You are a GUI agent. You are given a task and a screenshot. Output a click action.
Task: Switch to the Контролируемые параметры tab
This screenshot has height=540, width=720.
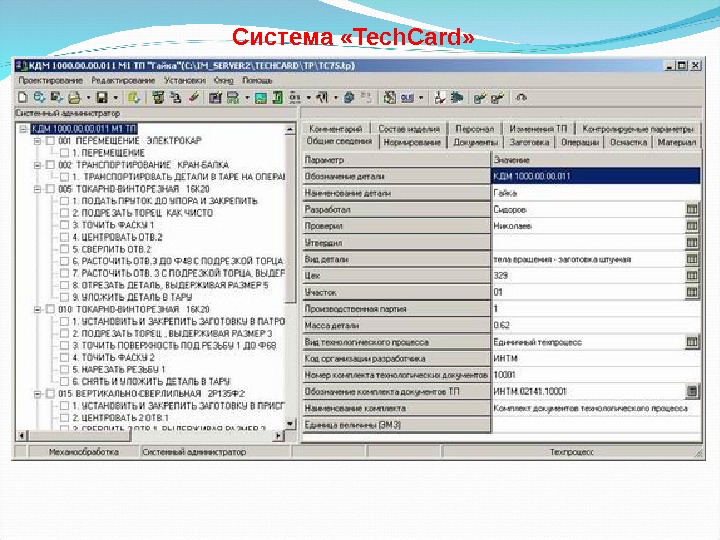click(638, 129)
